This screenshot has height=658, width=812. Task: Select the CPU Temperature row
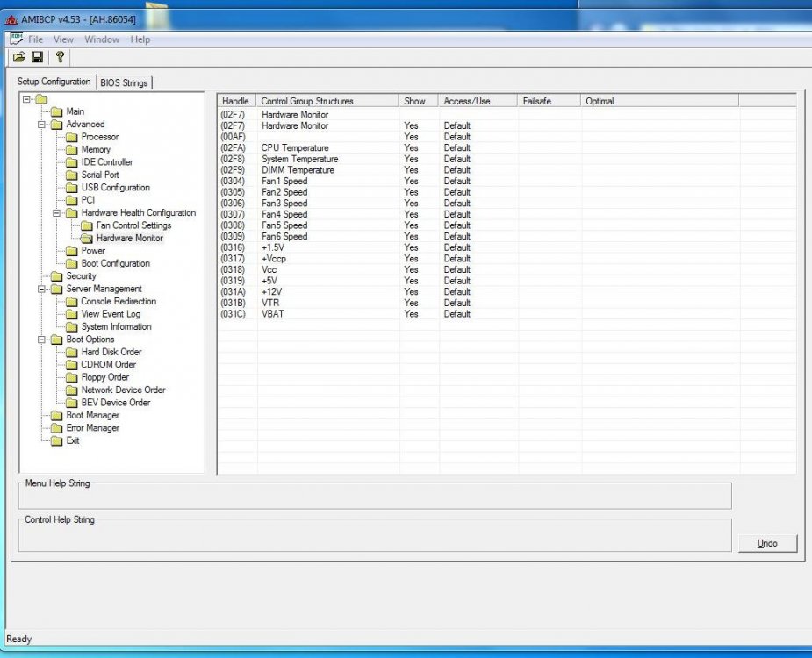point(507,148)
